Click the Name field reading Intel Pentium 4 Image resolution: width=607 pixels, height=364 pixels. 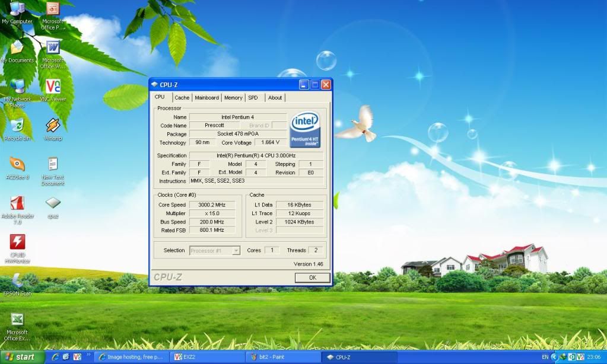(238, 117)
